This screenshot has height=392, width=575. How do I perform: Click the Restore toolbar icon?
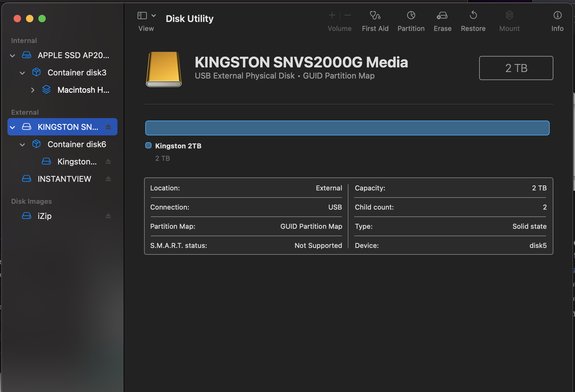pyautogui.click(x=473, y=15)
